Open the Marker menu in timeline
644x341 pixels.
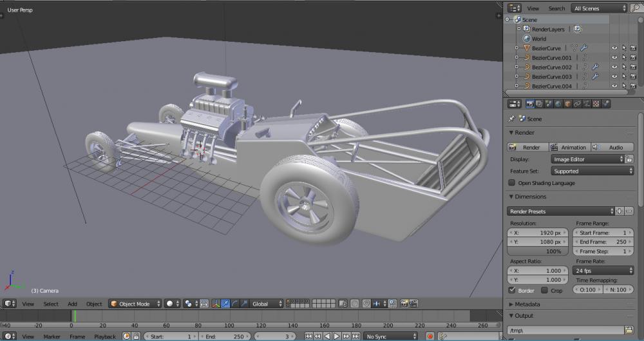tap(52, 336)
